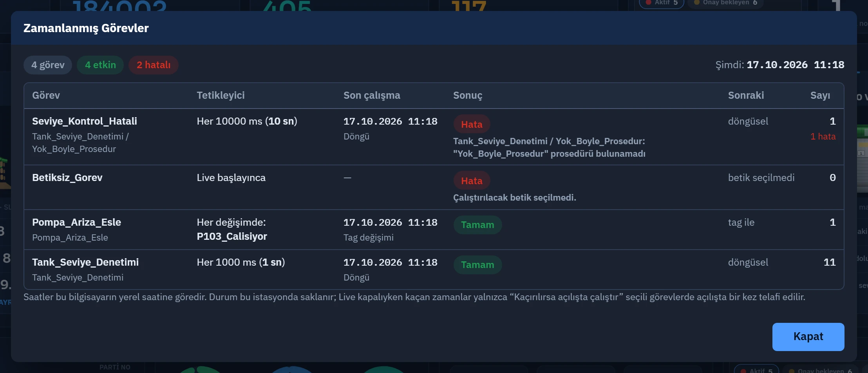The height and width of the screenshot is (373, 868).
Task: Click the "Tag değişimi" label
Action: [369, 238]
